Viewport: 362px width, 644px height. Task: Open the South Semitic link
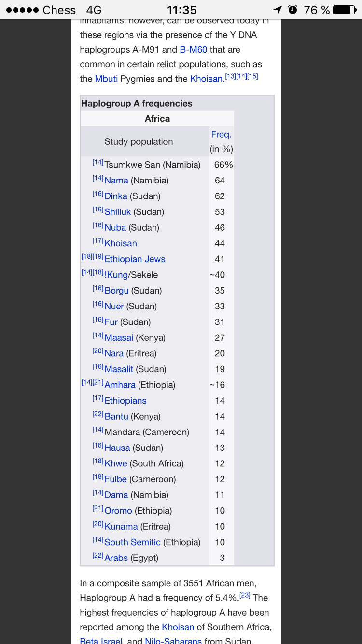tap(132, 542)
